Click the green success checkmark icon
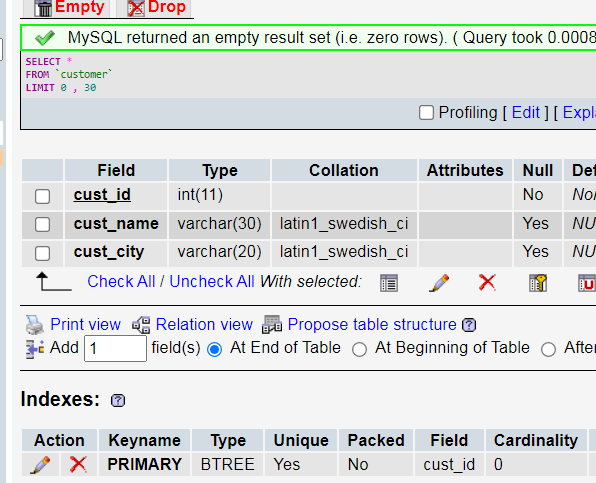596x483 pixels. pyautogui.click(x=45, y=38)
